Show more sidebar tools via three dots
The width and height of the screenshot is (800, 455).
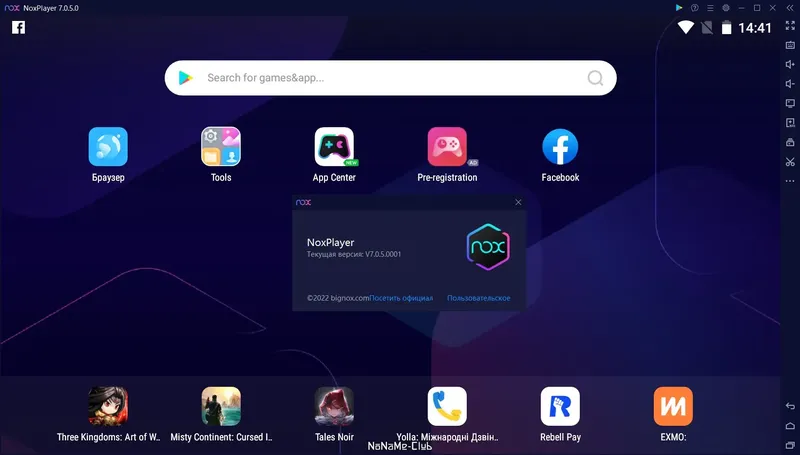click(790, 181)
